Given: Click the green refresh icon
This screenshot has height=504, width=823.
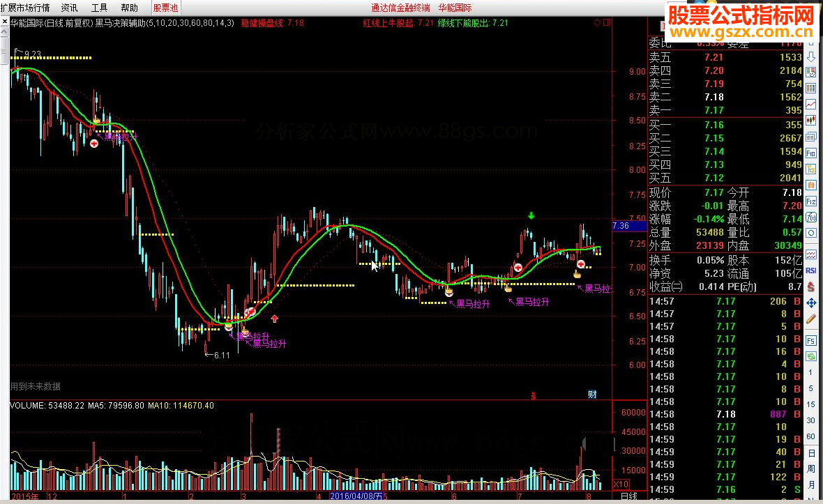Looking at the screenshot, I should 811,357.
